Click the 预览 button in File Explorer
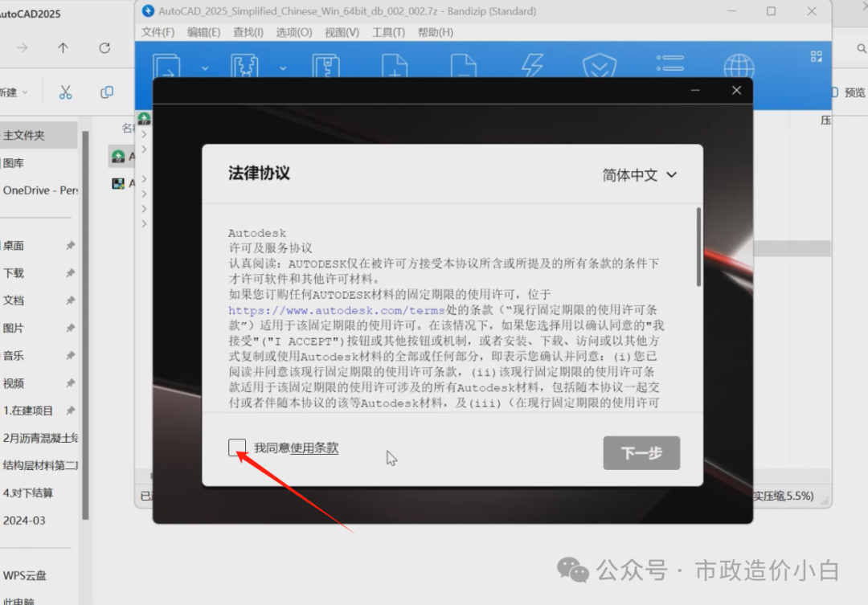This screenshot has height=605, width=868. tap(850, 92)
